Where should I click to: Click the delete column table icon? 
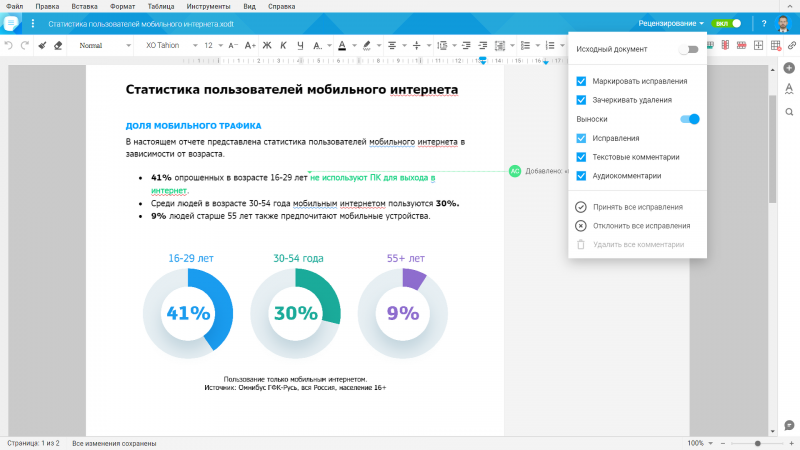725,45
